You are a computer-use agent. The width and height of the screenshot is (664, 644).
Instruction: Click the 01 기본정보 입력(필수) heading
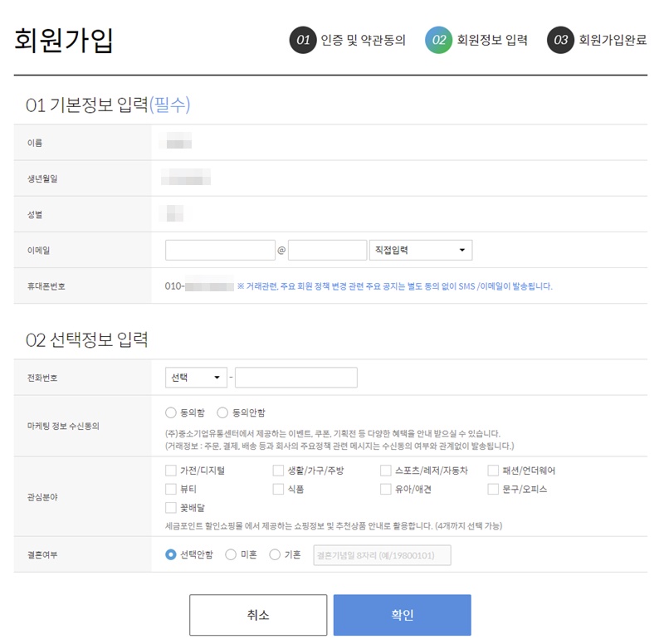pos(108,105)
